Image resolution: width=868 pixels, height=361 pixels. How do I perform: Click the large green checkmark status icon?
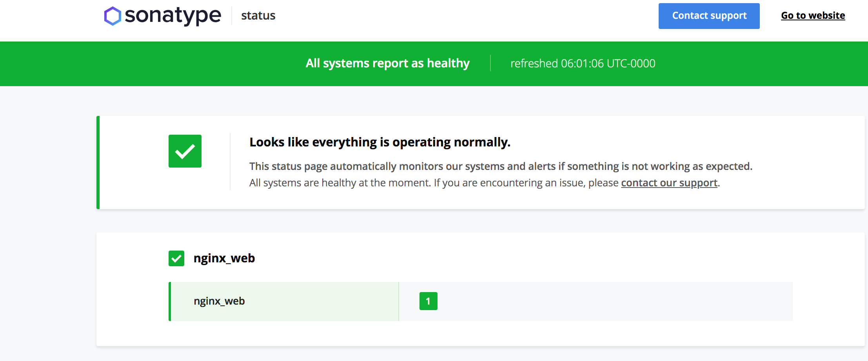point(185,151)
